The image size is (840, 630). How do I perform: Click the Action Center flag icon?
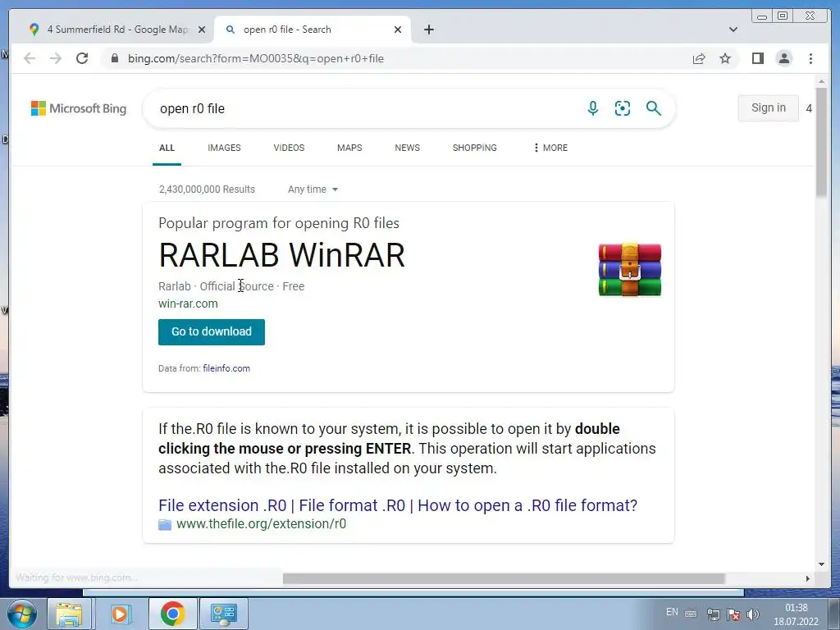(x=733, y=614)
